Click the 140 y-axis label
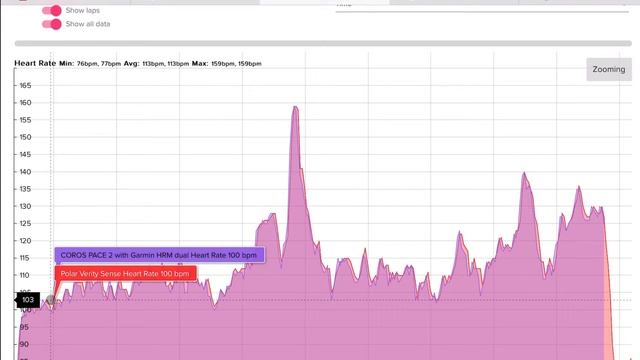This screenshot has height=360, width=640. (25, 172)
